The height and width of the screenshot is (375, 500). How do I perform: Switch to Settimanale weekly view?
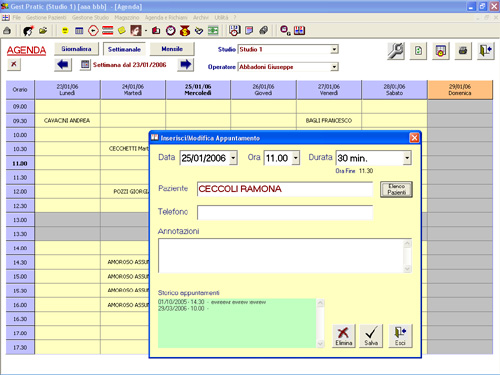(x=124, y=49)
